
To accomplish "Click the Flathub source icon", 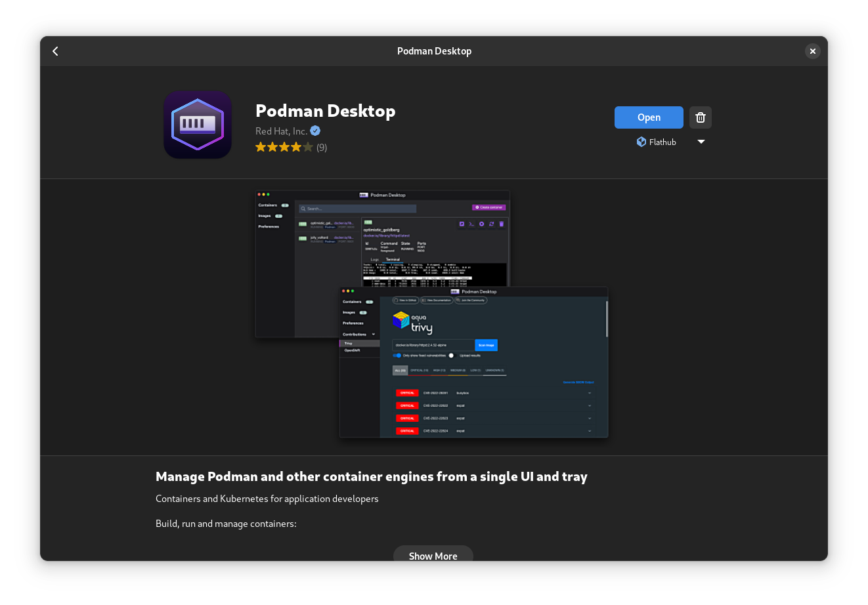I will pyautogui.click(x=641, y=142).
